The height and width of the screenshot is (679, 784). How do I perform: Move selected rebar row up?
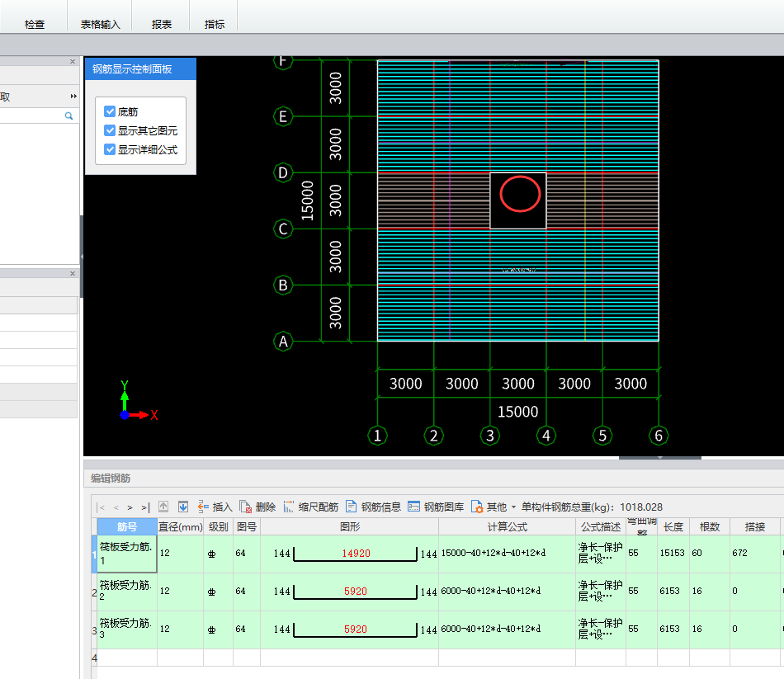click(163, 507)
